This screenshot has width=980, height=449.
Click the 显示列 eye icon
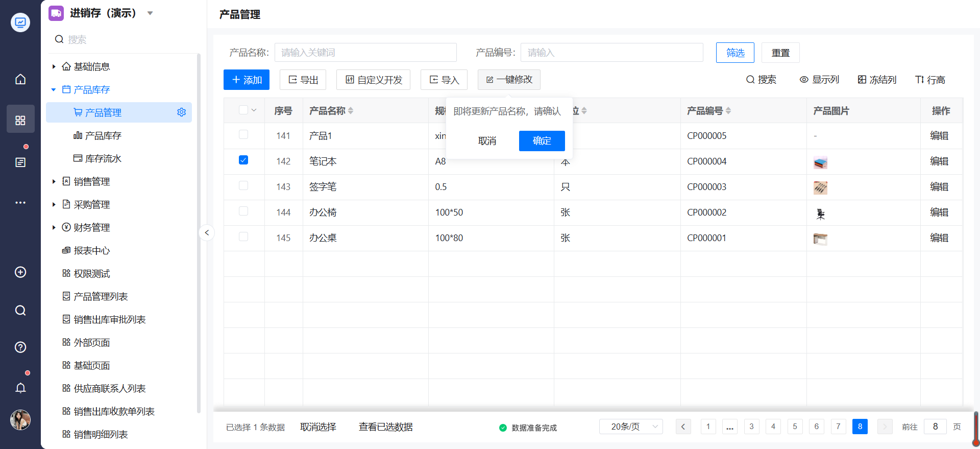coord(804,80)
